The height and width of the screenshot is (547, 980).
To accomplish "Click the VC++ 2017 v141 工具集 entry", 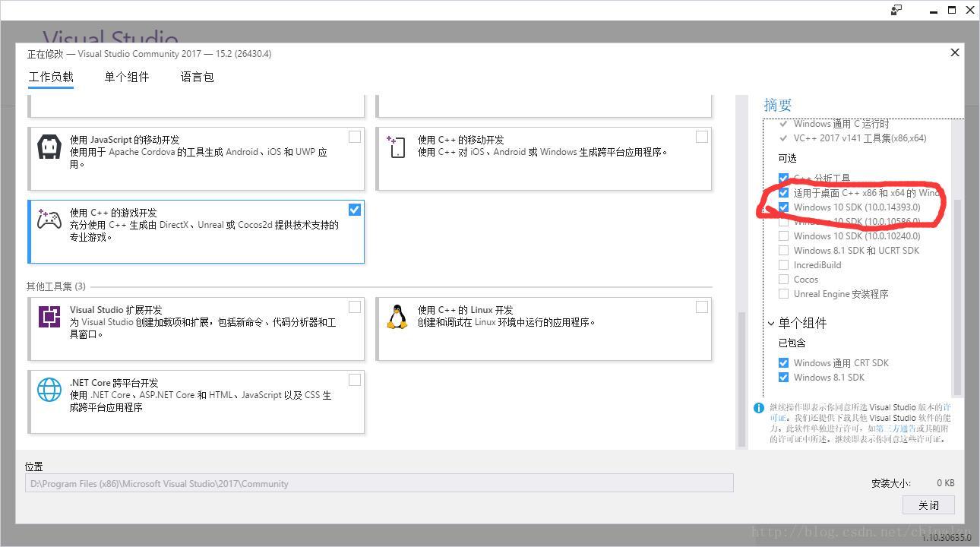I will point(860,138).
